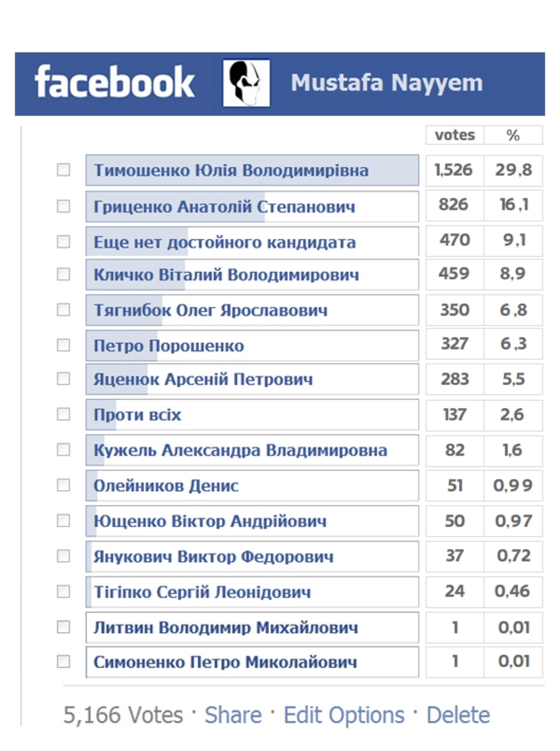The image size is (560, 751).
Task: Open Mustafa Nayyem profile picture
Action: pos(246,83)
